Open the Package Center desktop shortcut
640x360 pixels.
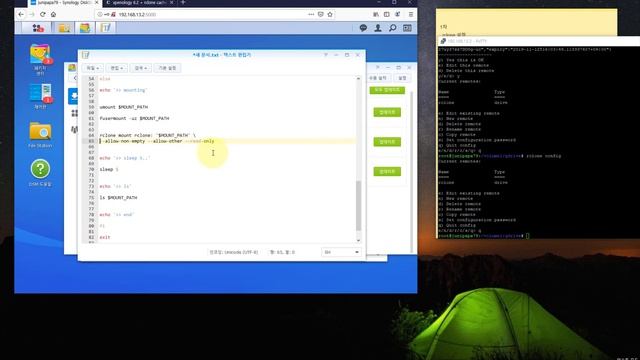40,59
